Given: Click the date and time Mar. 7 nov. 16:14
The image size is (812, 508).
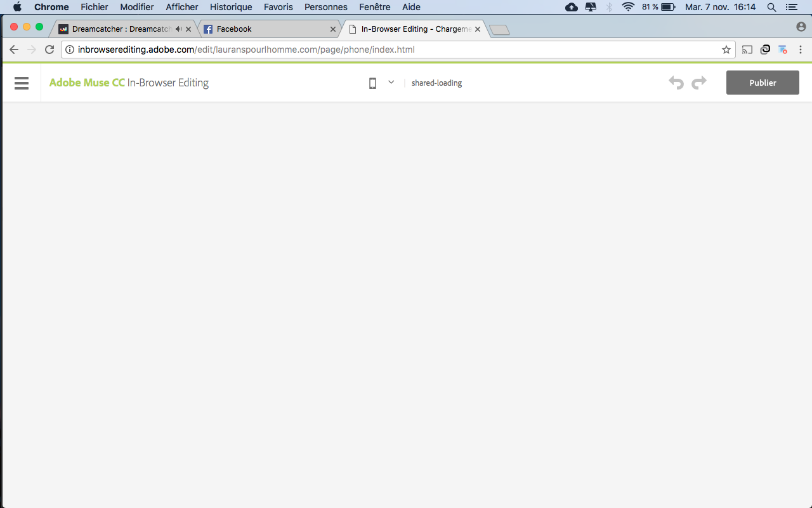Looking at the screenshot, I should [x=721, y=7].
